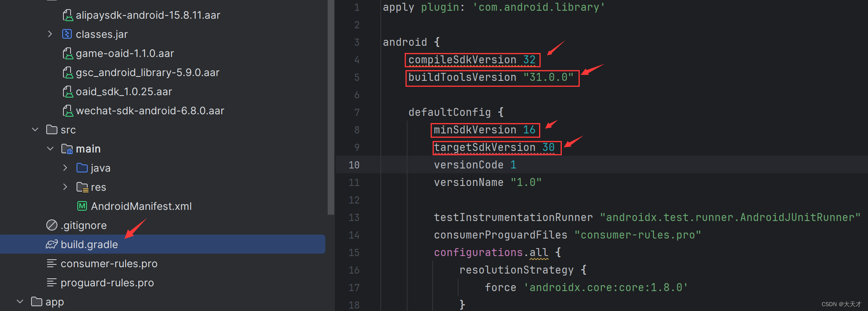Image resolution: width=868 pixels, height=311 pixels.
Task: Place cursor on minSdkVersion 16
Action: pos(485,130)
